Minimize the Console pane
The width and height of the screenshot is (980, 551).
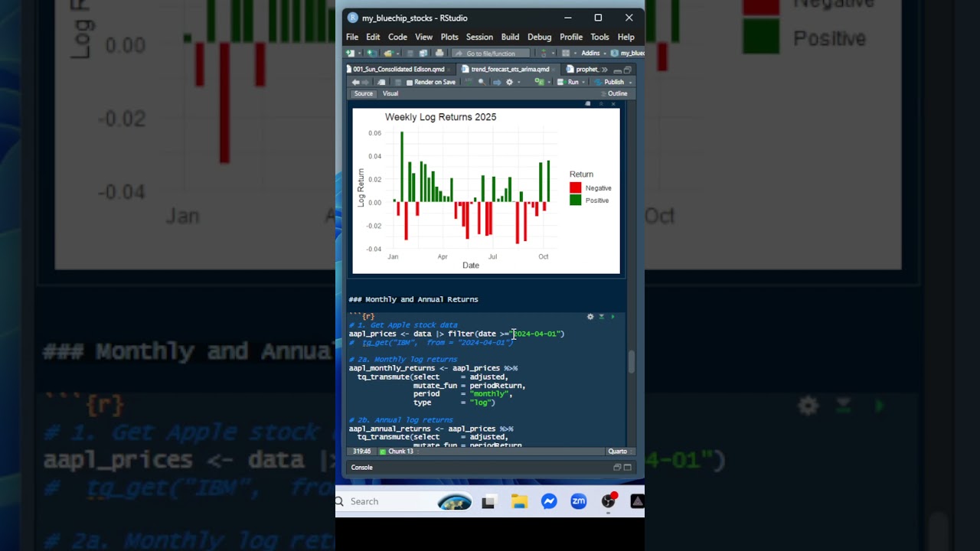tap(617, 468)
